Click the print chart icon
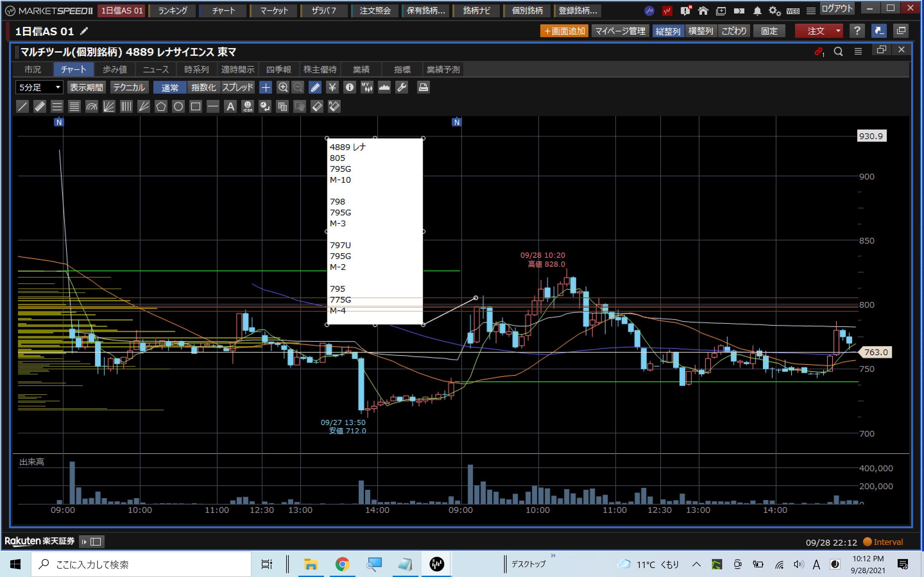 [423, 88]
